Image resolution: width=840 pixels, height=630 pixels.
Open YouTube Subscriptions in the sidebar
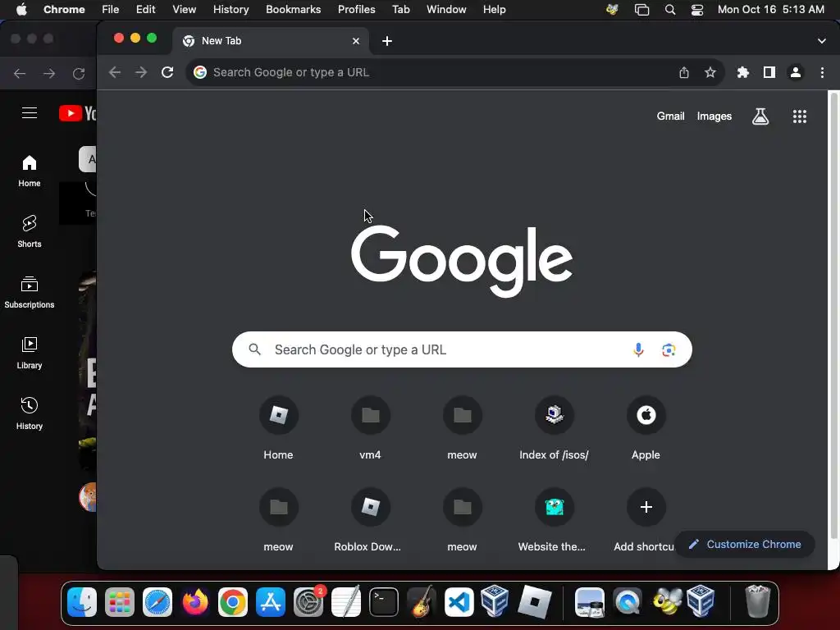click(30, 293)
